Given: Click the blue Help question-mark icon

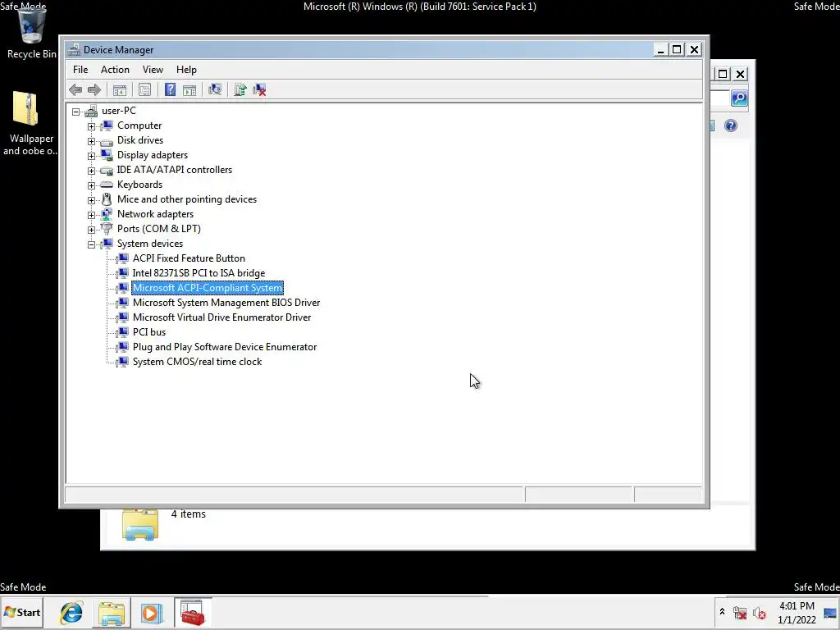Looking at the screenshot, I should click(170, 89).
